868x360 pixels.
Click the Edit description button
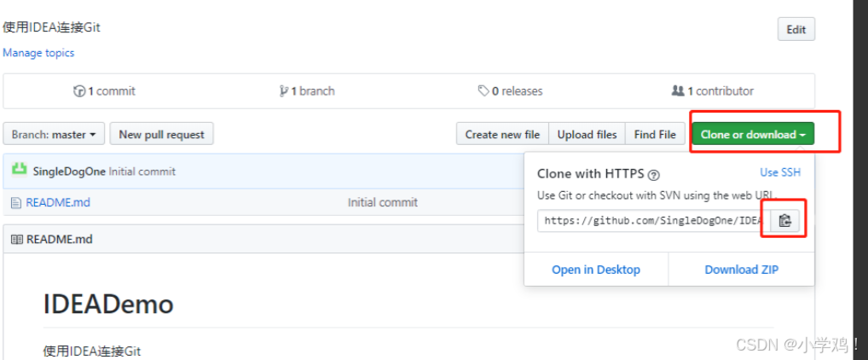(796, 29)
